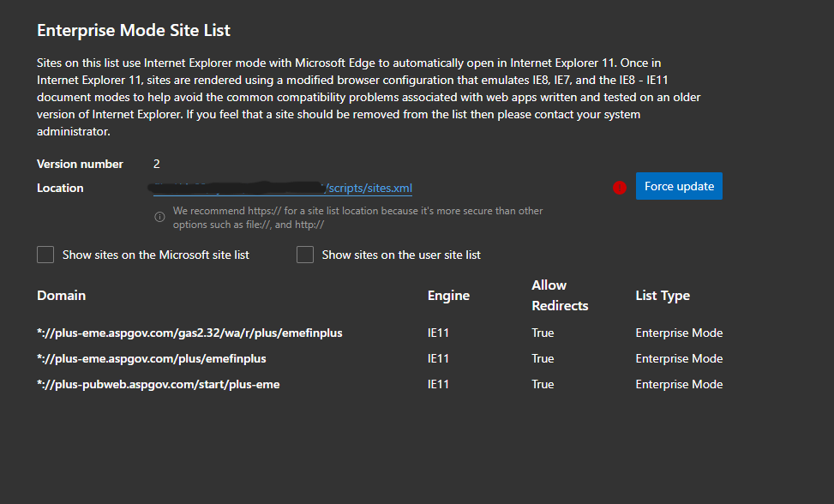Click Enterprise Mode in the second site row
This screenshot has height=504, width=834.
coord(679,358)
